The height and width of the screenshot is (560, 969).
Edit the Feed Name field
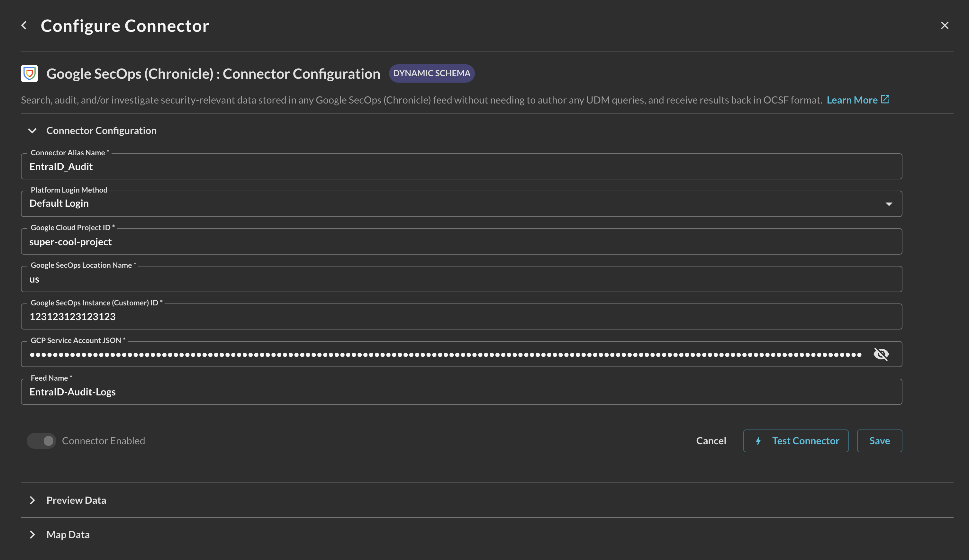[461, 392]
